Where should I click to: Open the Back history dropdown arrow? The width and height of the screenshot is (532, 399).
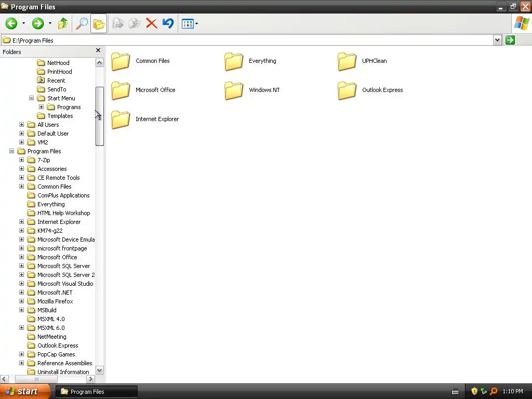[23, 23]
